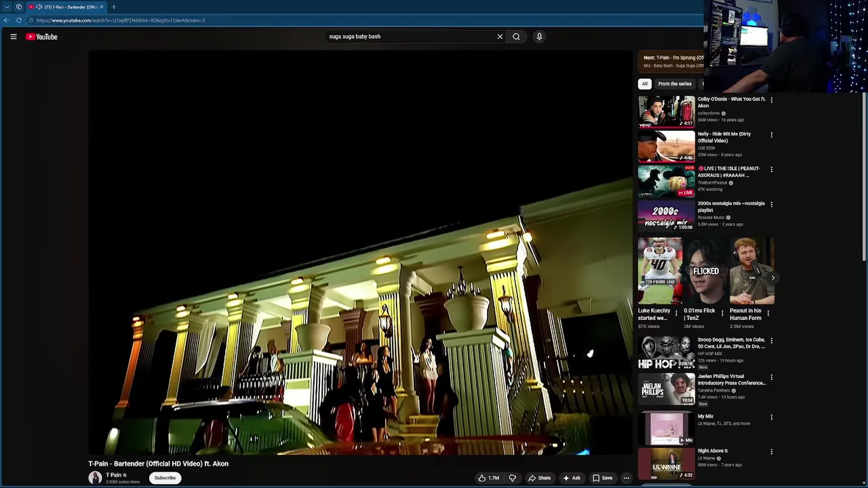Open Colby O'Donis What You Got title
The width and height of the screenshot is (868, 488).
tap(731, 102)
